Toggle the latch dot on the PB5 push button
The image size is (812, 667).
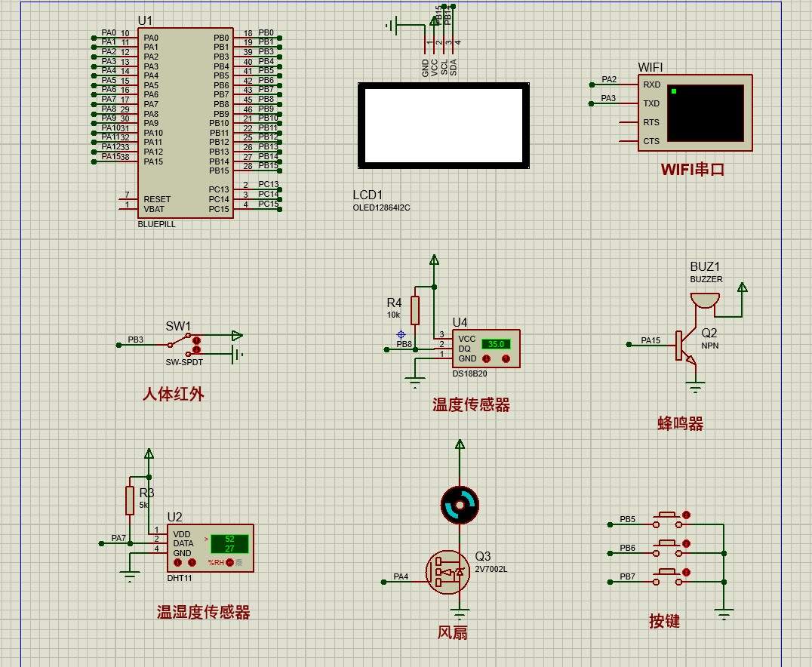click(x=686, y=515)
